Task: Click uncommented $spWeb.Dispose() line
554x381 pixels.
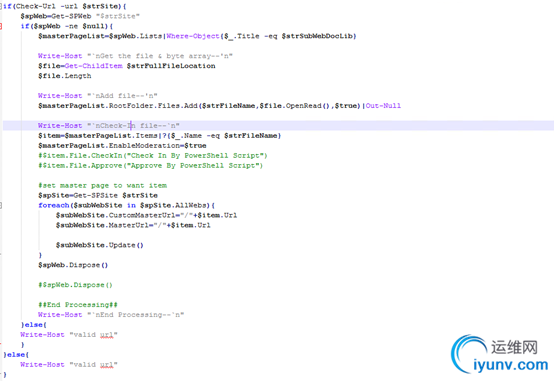Action: coord(73,265)
